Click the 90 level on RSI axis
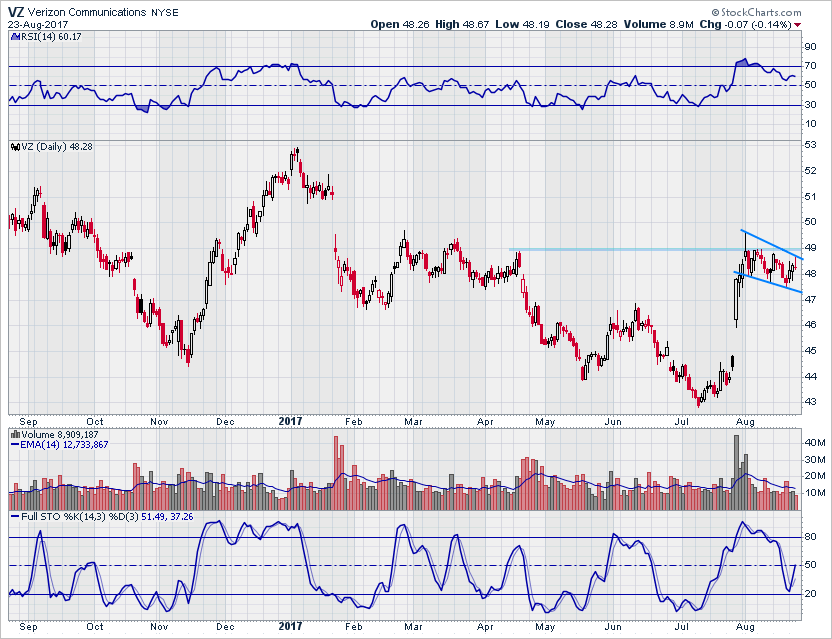The image size is (832, 639). click(x=810, y=47)
